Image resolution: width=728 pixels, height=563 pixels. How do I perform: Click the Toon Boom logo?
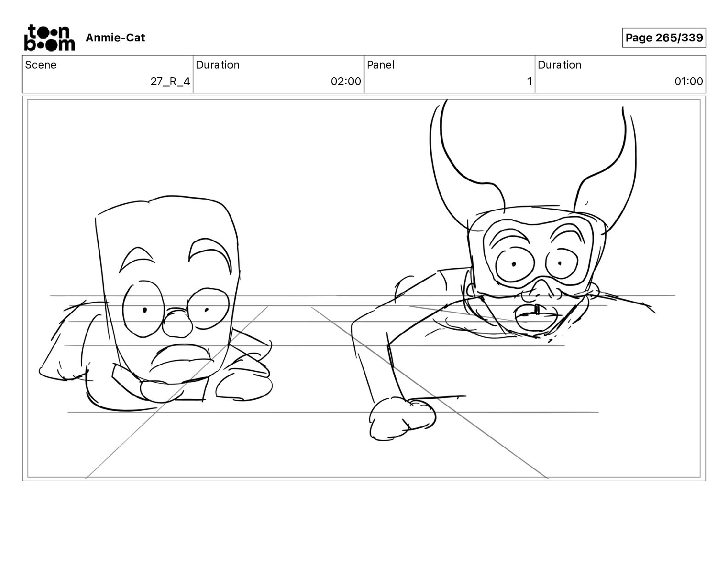pos(49,37)
